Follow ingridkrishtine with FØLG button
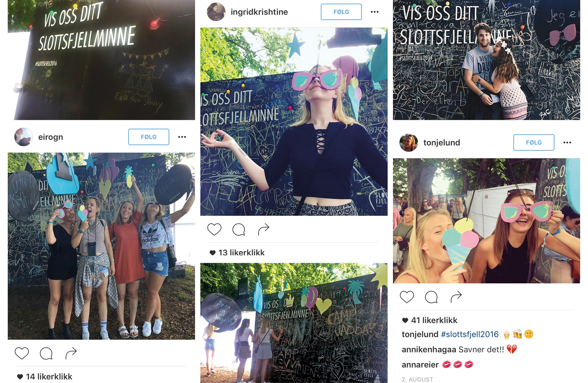The width and height of the screenshot is (588, 383). [341, 12]
